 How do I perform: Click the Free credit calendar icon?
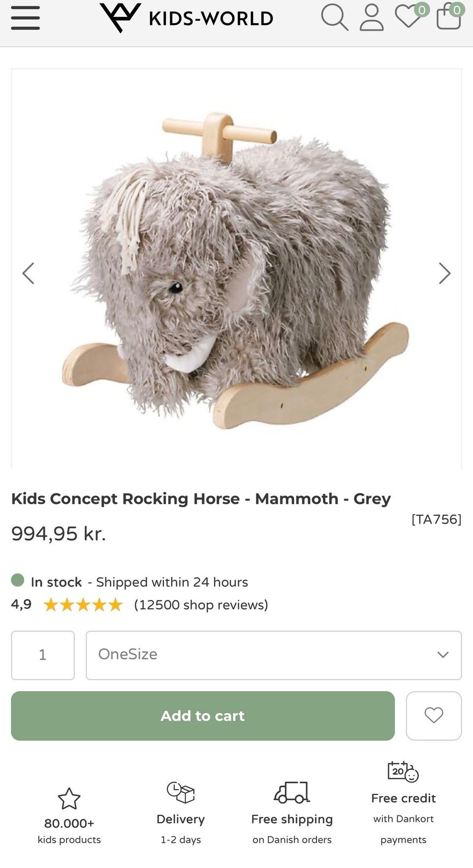point(403,772)
